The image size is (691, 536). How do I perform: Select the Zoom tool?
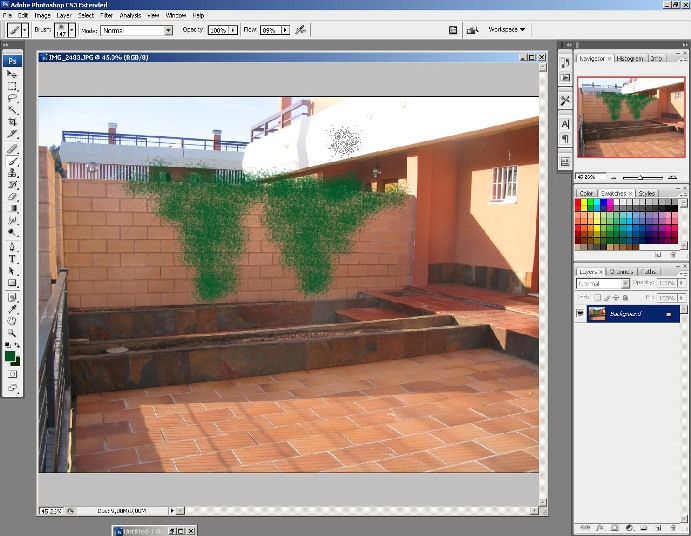click(12, 333)
